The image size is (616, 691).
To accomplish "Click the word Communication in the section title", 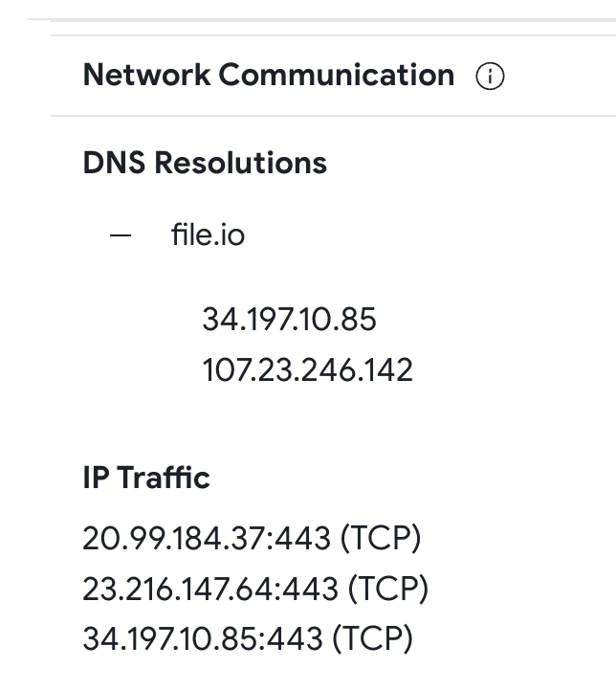I will pyautogui.click(x=337, y=75).
